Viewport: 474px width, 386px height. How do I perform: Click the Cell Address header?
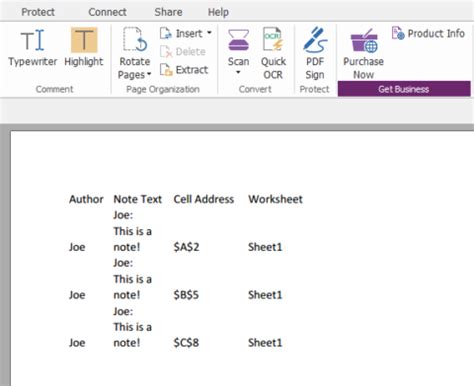pyautogui.click(x=204, y=199)
